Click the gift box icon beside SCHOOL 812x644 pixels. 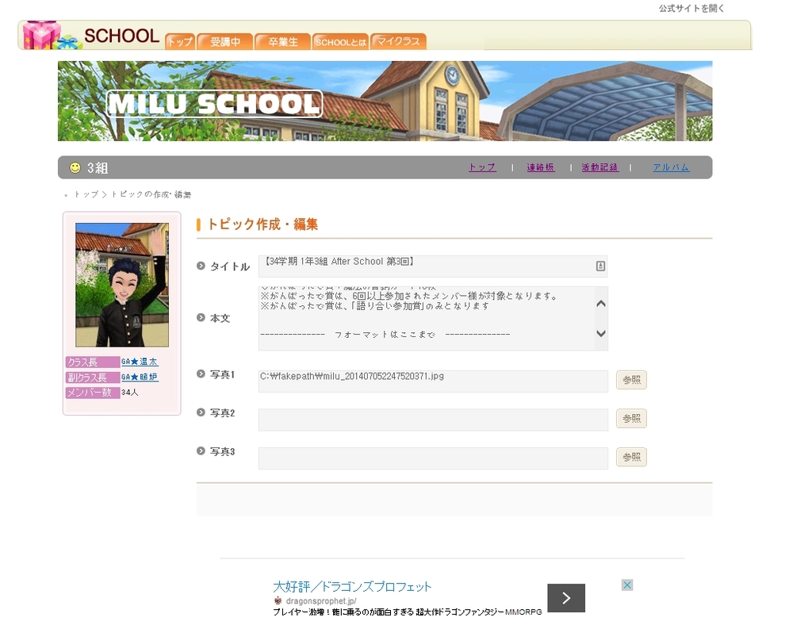(46, 36)
